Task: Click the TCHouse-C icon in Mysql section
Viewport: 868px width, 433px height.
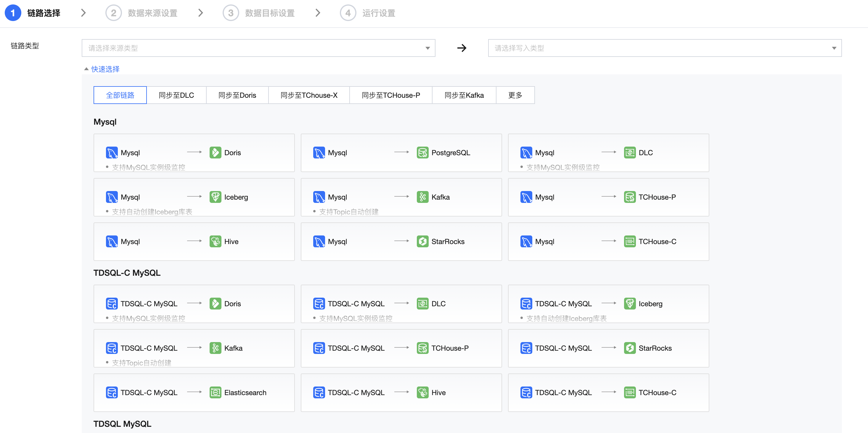Action: 629,241
